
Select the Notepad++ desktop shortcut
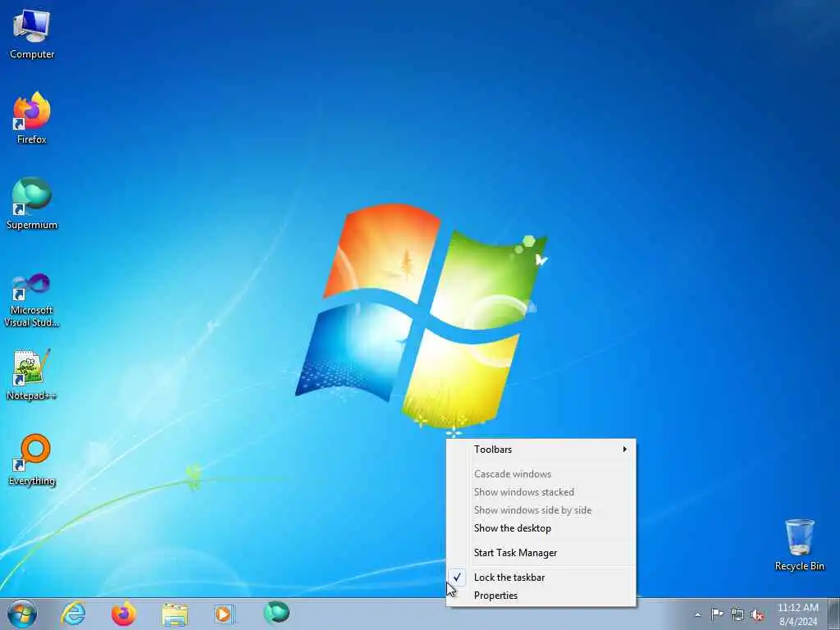click(32, 374)
